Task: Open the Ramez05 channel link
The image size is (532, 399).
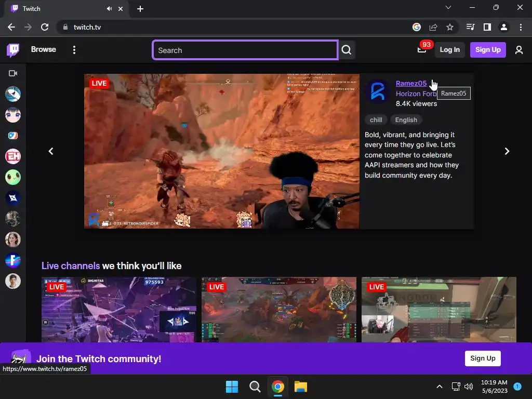Action: (411, 83)
